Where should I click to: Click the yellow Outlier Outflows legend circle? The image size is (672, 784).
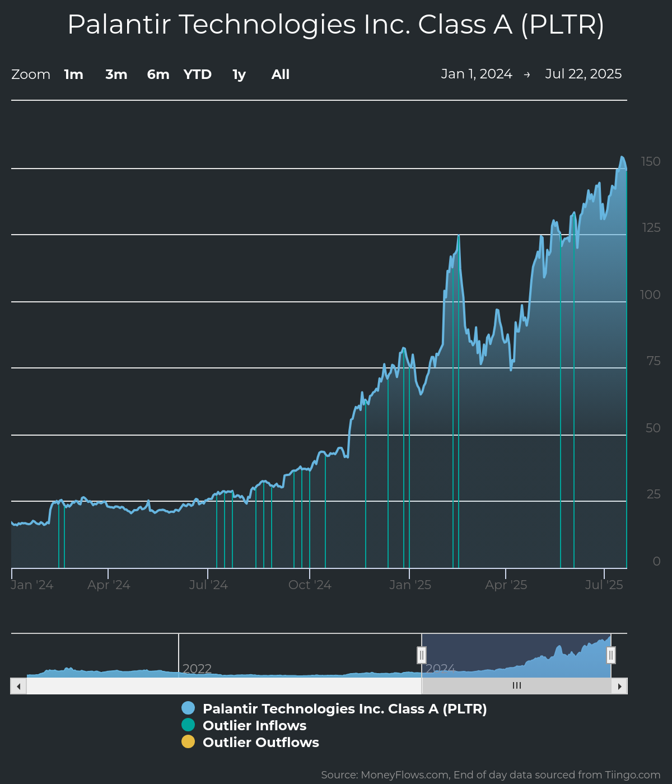click(188, 742)
